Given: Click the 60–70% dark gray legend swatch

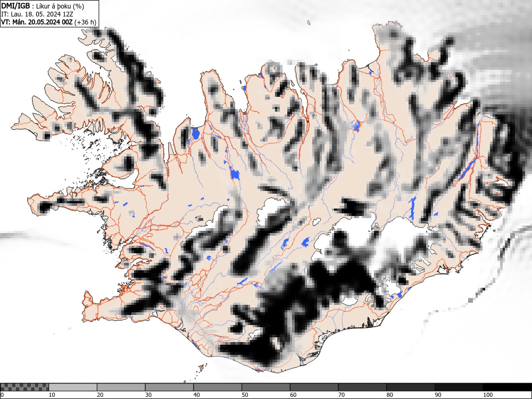Looking at the screenshot, I should [x=314, y=387].
